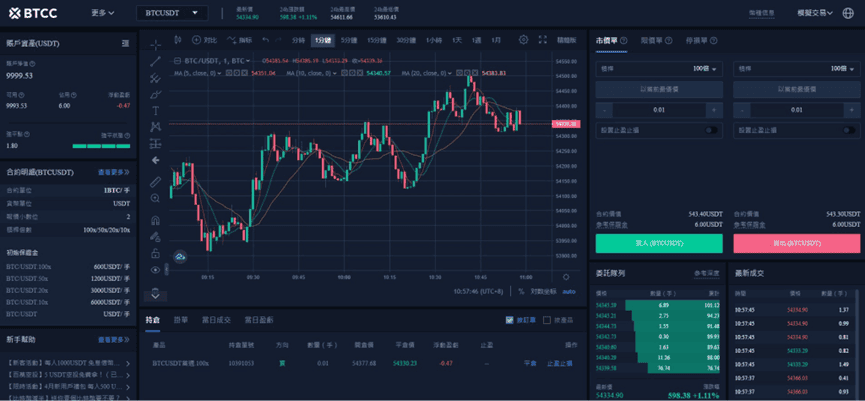
Task: Toggle sell-side stop-profit/stop-loss switch
Action: pyautogui.click(x=849, y=130)
